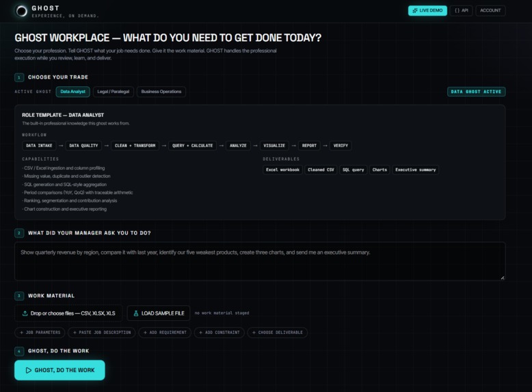Click the sparkle icon in Live Demo

click(x=415, y=10)
